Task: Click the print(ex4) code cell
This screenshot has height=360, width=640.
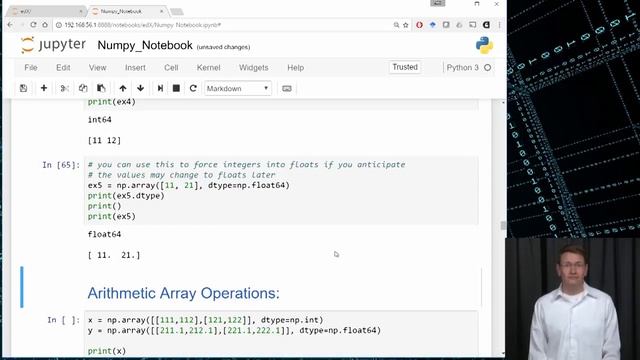Action: [x=281, y=104]
